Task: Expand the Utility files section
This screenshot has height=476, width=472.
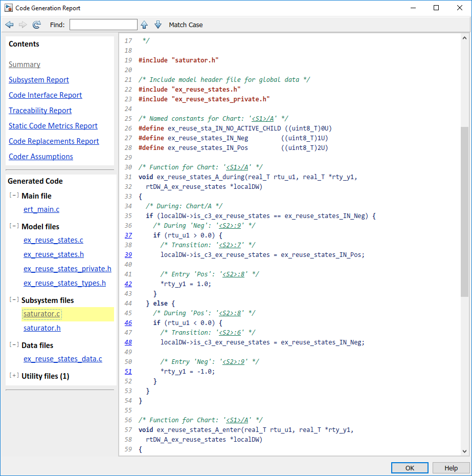Action: point(14,375)
